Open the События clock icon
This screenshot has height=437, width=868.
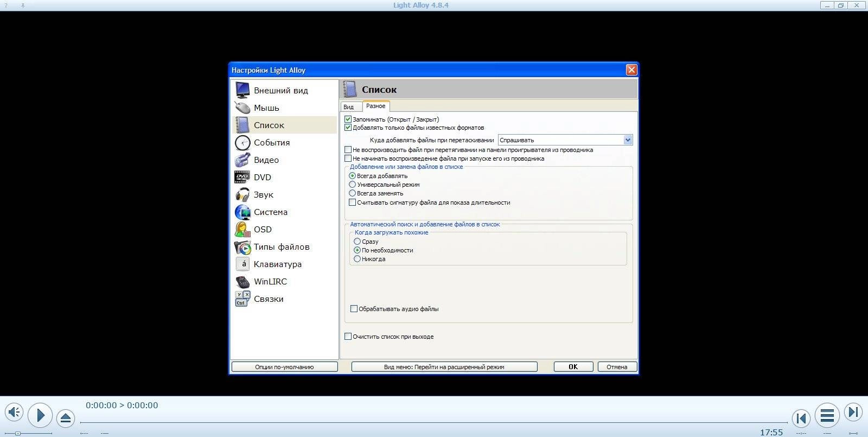[242, 142]
